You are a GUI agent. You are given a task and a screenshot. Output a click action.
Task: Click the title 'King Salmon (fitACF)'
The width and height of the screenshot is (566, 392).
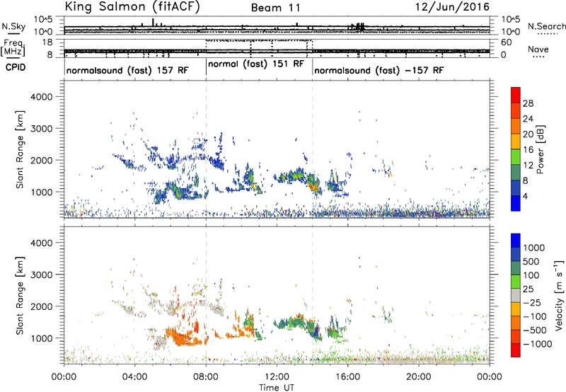tap(132, 7)
